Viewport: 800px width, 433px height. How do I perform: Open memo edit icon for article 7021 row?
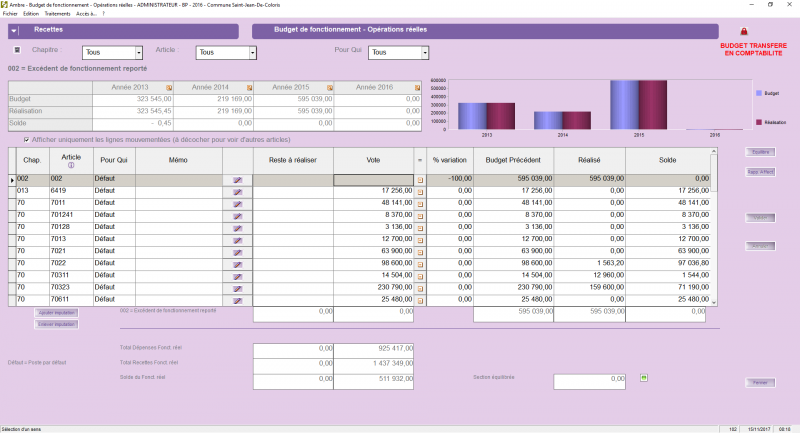click(x=237, y=252)
